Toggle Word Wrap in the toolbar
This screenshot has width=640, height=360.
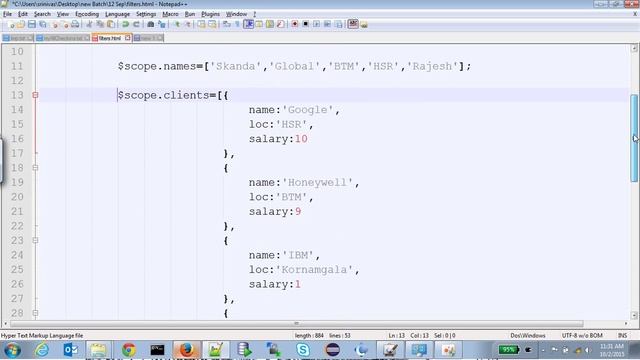click(x=227, y=24)
